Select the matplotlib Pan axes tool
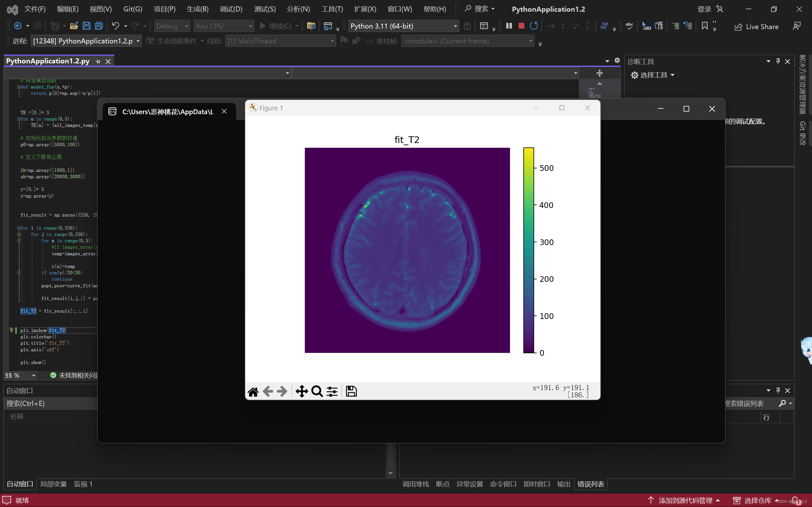 point(302,391)
